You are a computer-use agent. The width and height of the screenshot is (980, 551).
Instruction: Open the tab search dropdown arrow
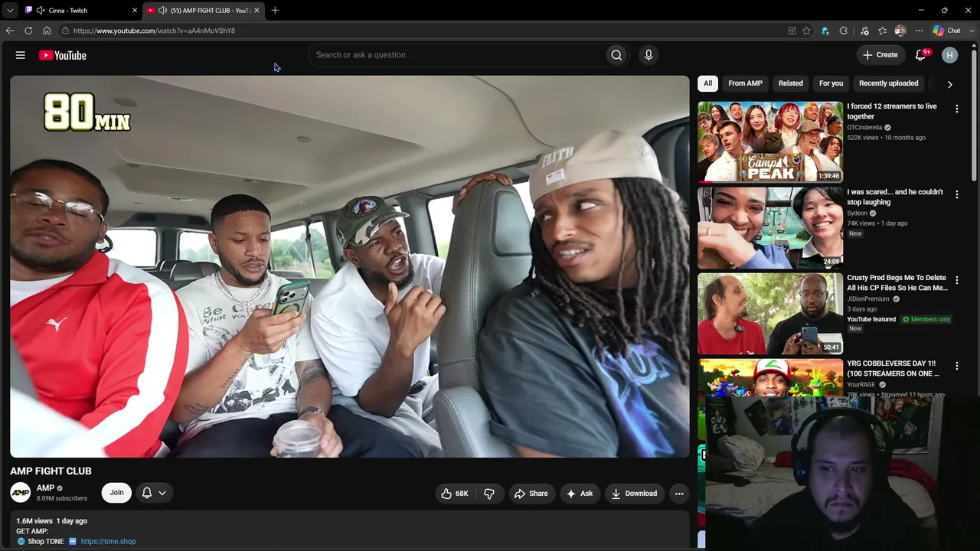click(10, 10)
